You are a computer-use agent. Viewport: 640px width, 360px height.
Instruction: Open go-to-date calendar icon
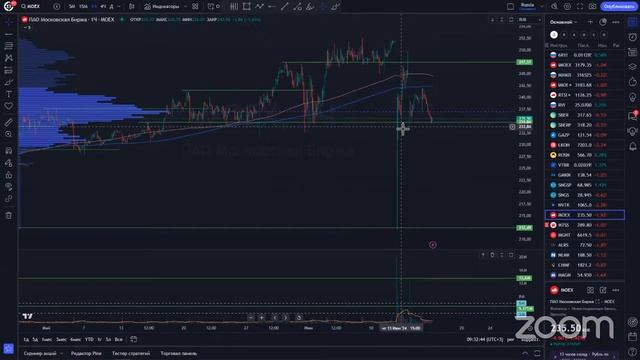[x=133, y=339]
